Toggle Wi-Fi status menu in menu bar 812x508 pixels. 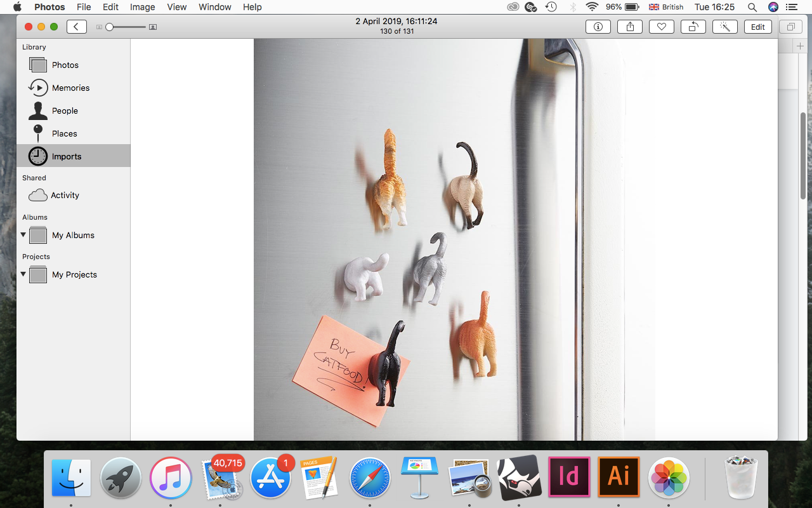coord(592,7)
